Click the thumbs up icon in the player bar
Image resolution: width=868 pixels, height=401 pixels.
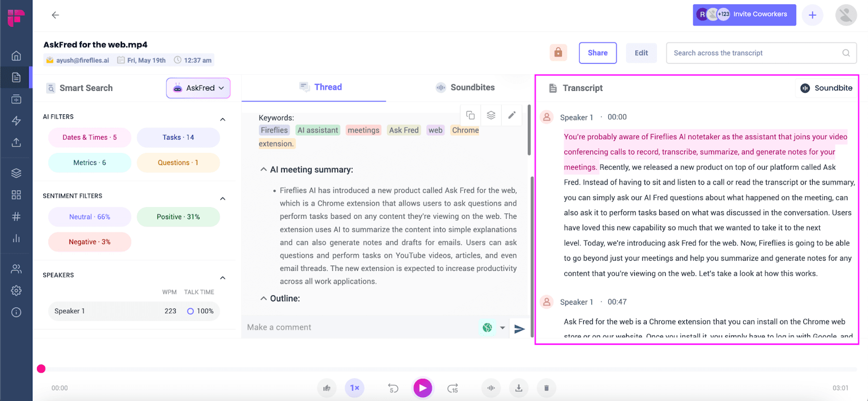click(x=327, y=388)
